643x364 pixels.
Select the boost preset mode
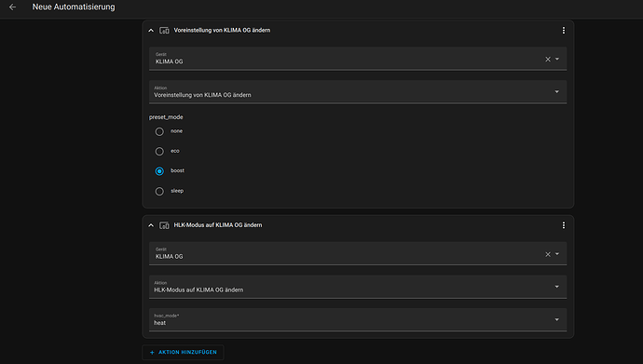click(159, 171)
